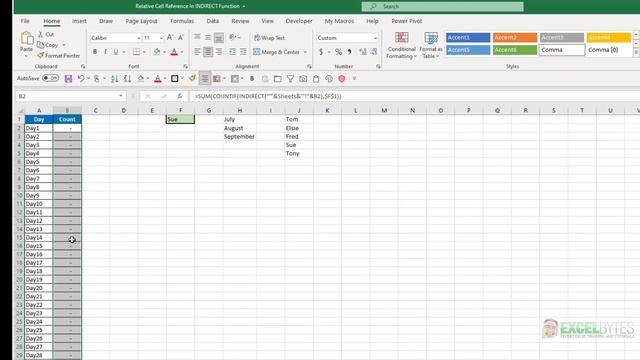Save workbook using quick access Save icon

tap(68, 78)
